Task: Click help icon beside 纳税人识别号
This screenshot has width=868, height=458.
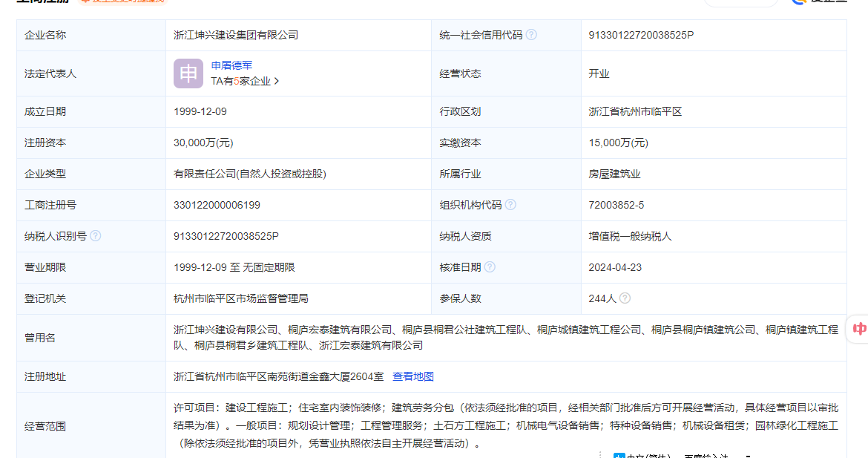Action: (95, 236)
